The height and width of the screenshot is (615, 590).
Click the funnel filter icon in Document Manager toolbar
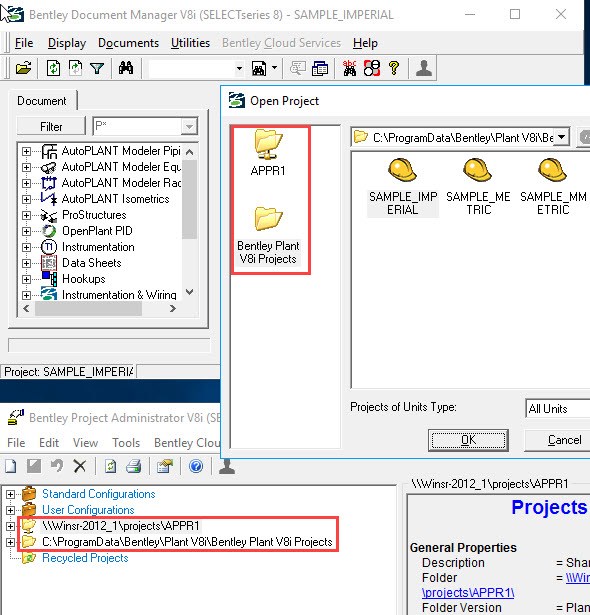[97, 68]
